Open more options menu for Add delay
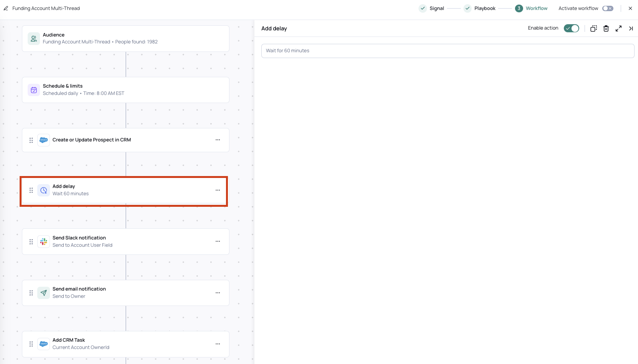This screenshot has height=364, width=638. (x=218, y=190)
